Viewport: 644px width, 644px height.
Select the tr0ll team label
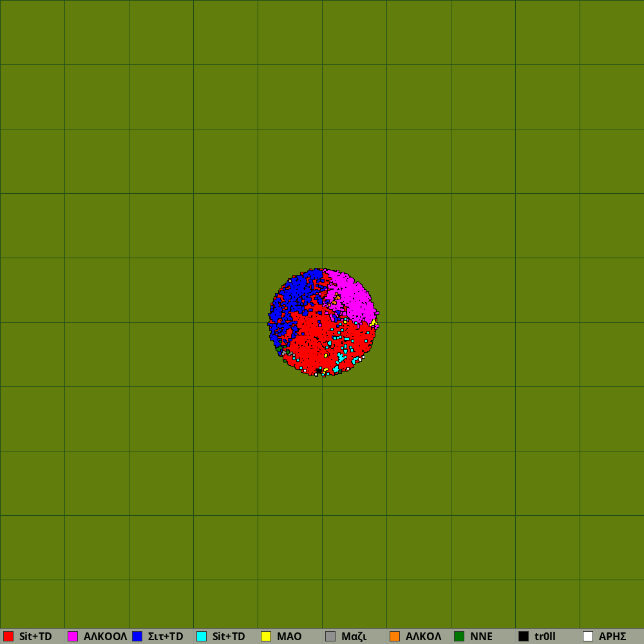(x=545, y=636)
